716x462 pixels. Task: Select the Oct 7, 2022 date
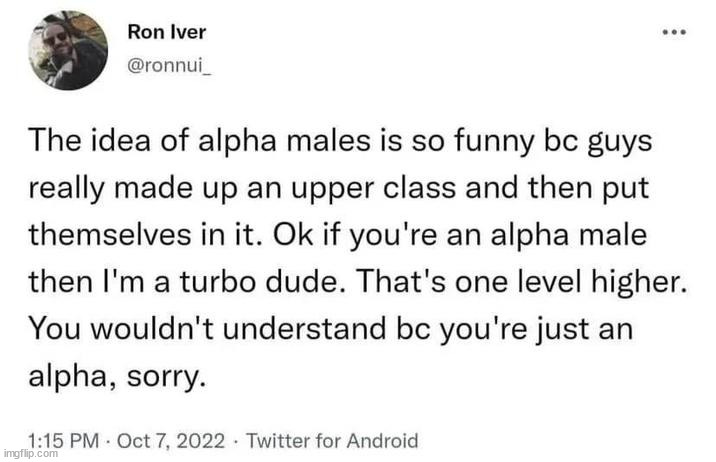tap(171, 441)
